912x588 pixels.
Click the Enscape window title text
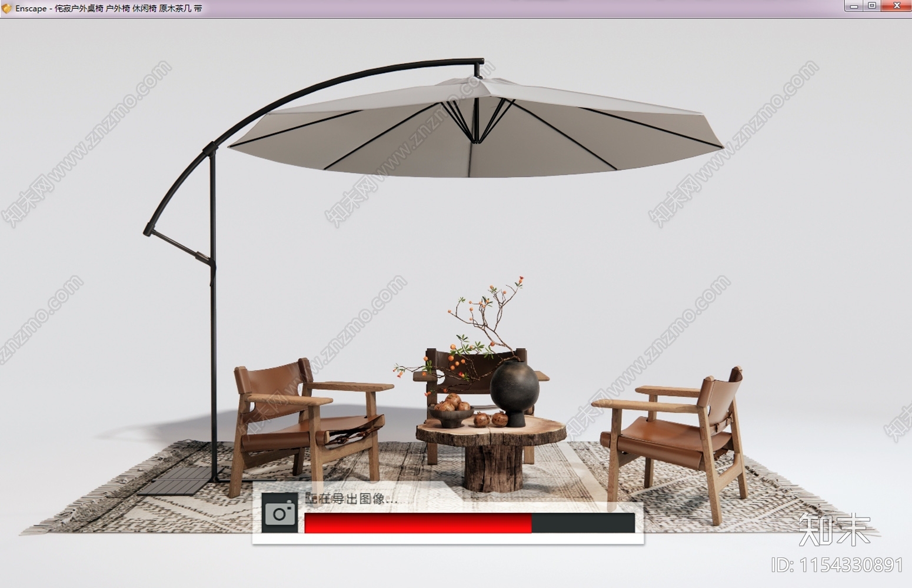[x=109, y=9]
